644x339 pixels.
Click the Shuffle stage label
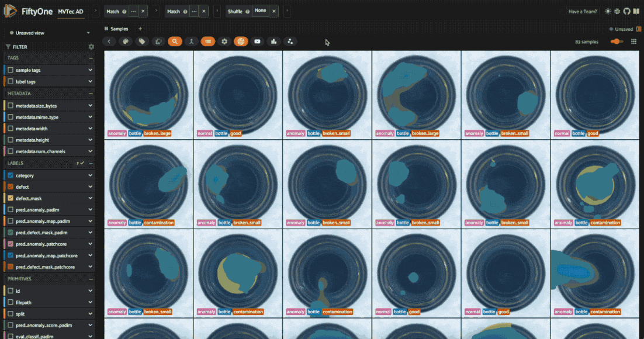coord(235,12)
